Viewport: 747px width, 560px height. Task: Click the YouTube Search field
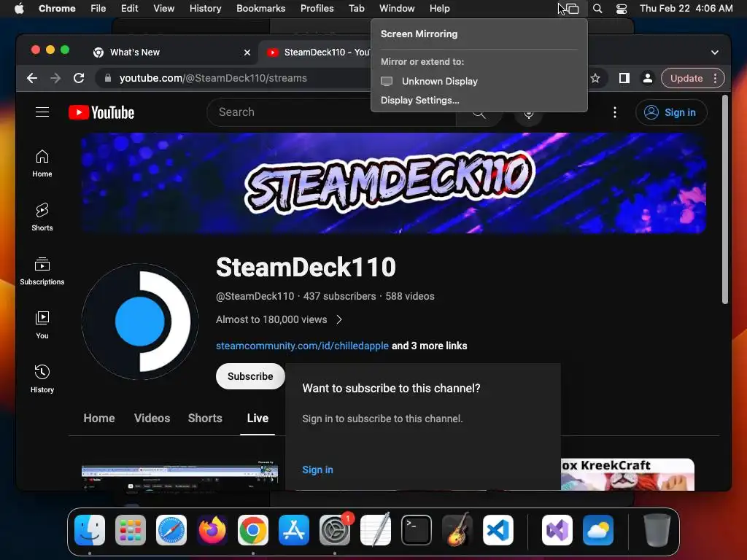tap(331, 112)
